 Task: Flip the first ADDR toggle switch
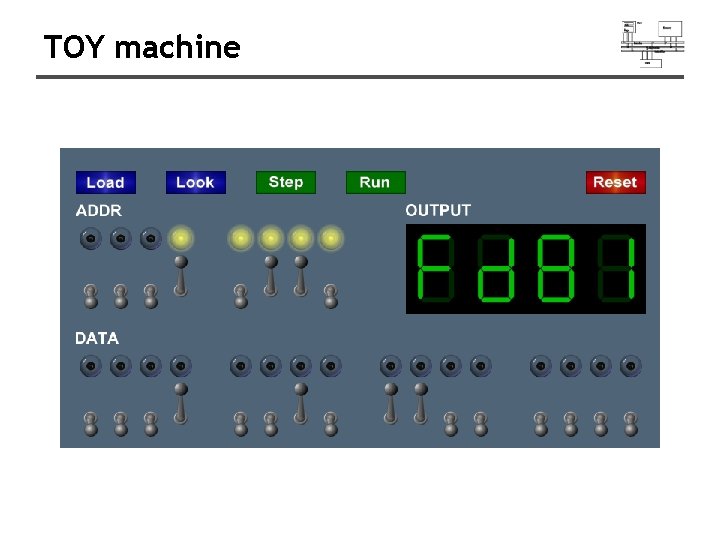tap(91, 296)
